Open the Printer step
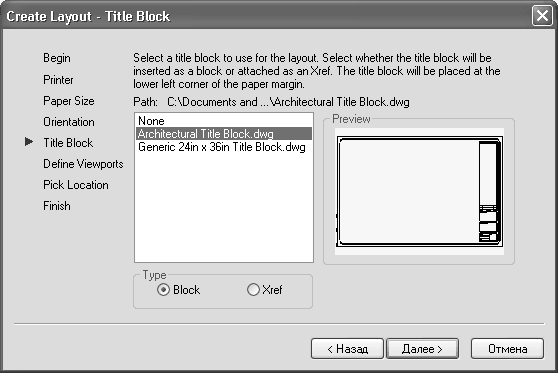The height and width of the screenshot is (373, 558). pos(58,80)
